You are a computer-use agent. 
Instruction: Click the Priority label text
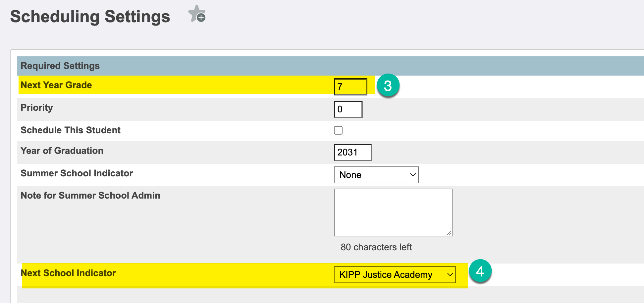37,108
